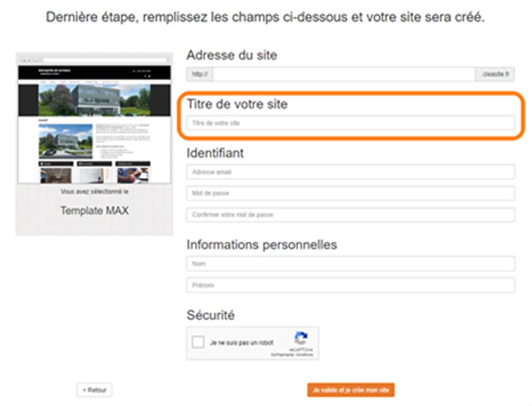Click the .cleasite.fr domain suffix label
This screenshot has width=532, height=406.
coord(495,74)
